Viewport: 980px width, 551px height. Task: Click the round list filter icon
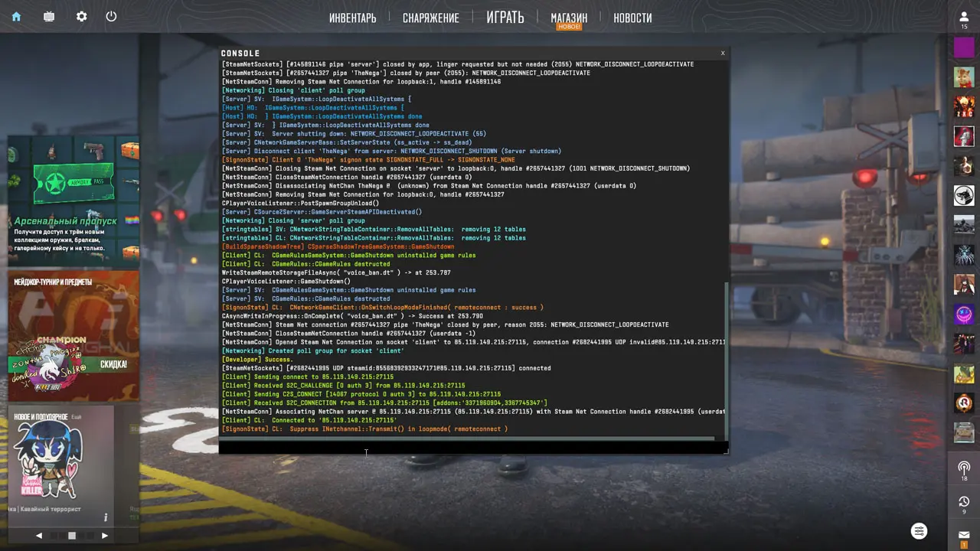click(x=919, y=531)
